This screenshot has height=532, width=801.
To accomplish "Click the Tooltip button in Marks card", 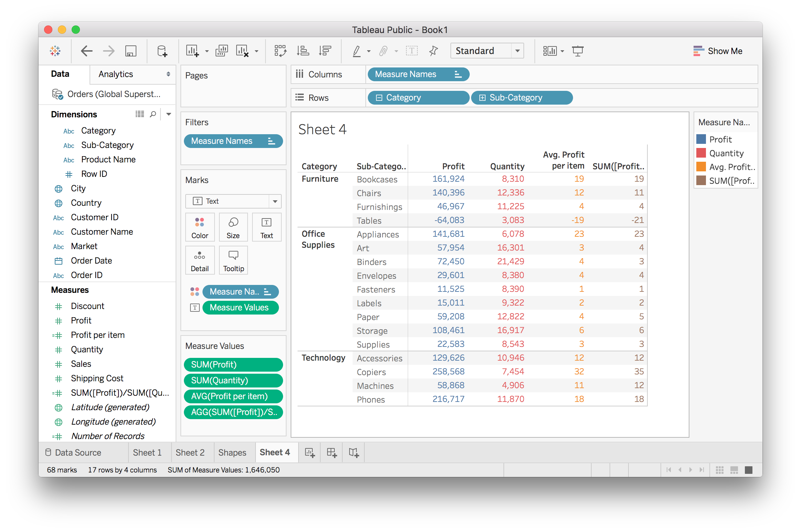I will 233,260.
